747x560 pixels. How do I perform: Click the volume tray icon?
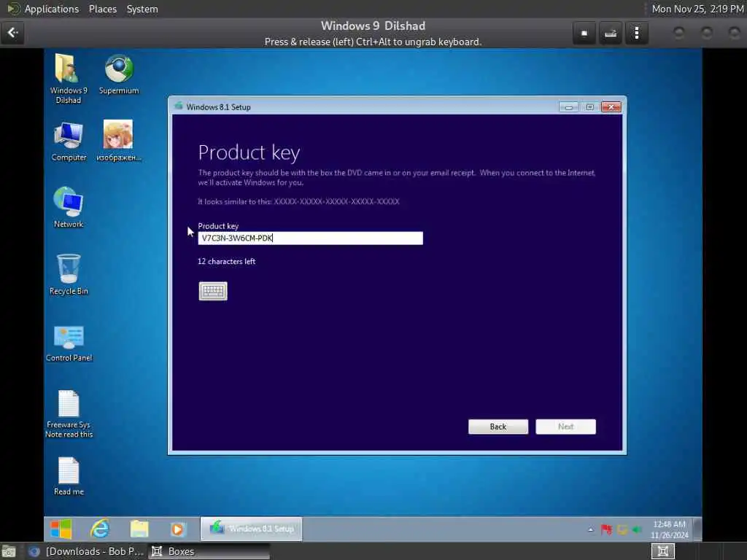tap(637, 529)
